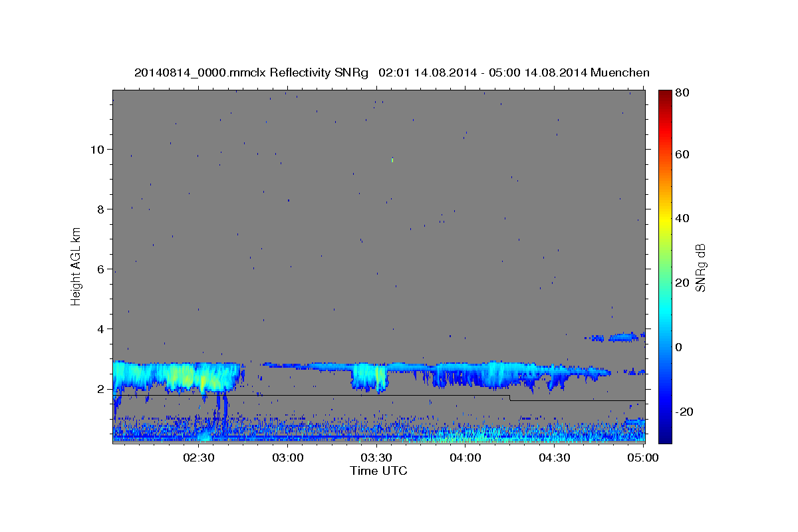Click the 'Height AGL km' axis label
The width and height of the screenshot is (798, 532).
(x=76, y=266)
